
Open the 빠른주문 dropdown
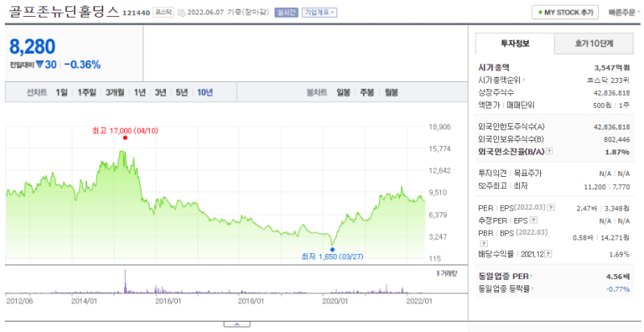coord(625,12)
